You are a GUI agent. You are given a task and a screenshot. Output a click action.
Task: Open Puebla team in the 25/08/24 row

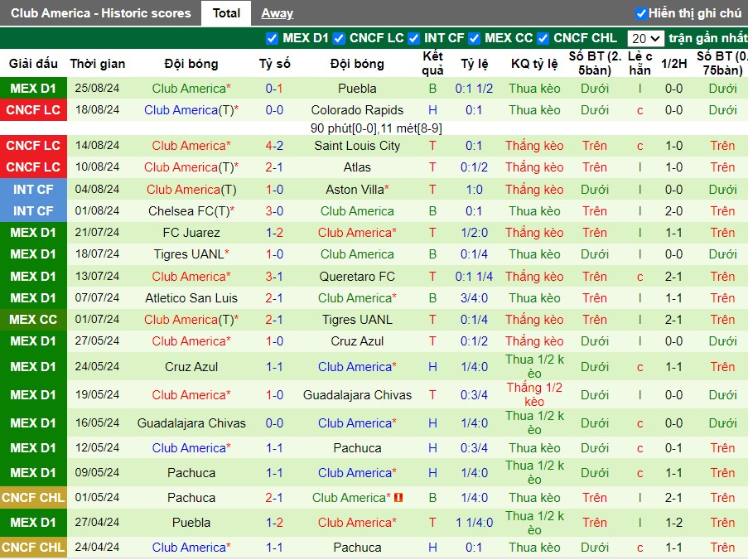357,89
